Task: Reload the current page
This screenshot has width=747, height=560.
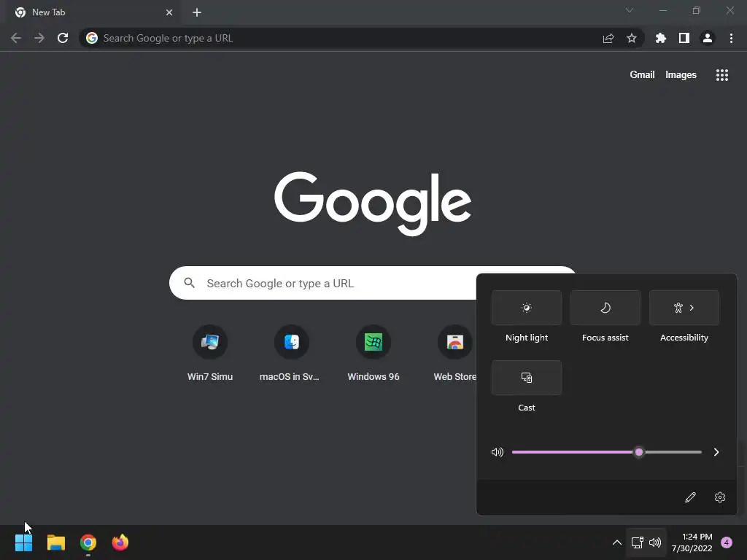Action: click(x=63, y=38)
